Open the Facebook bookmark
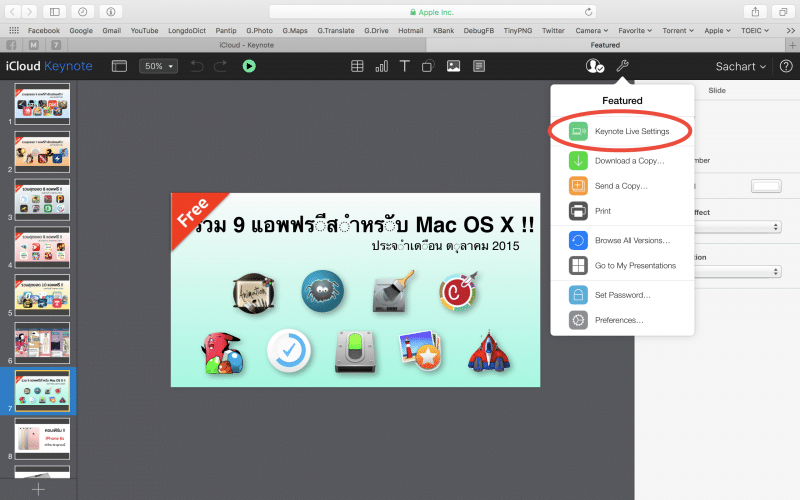800x500 pixels. pos(43,31)
